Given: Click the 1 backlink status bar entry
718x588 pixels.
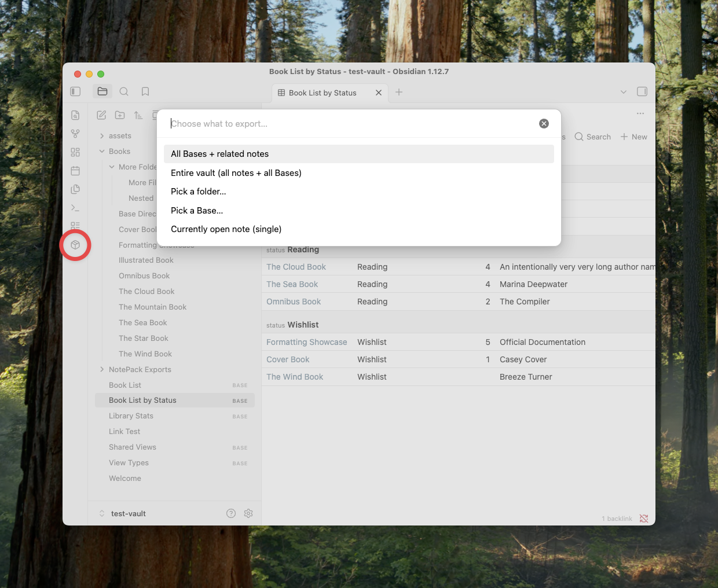Looking at the screenshot, I should tap(617, 519).
